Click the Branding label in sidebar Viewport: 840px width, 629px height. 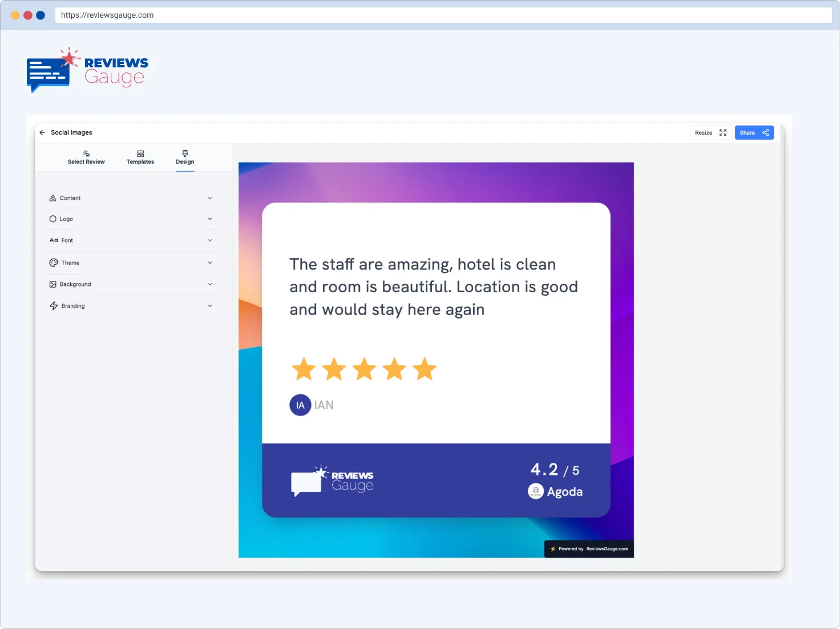tap(73, 306)
